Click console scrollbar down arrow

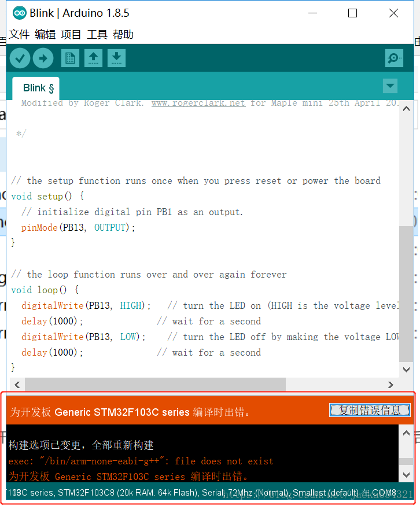pyautogui.click(x=407, y=475)
